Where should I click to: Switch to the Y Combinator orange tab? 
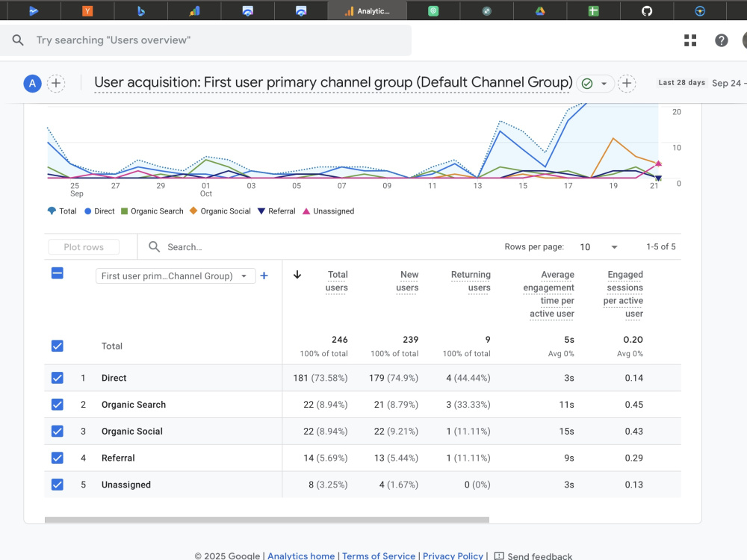click(x=87, y=11)
